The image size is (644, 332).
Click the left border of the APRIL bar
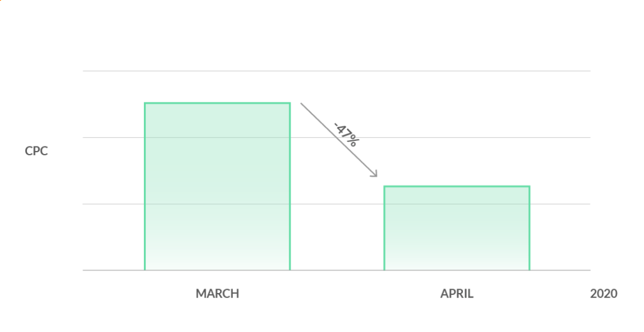pyautogui.click(x=384, y=228)
